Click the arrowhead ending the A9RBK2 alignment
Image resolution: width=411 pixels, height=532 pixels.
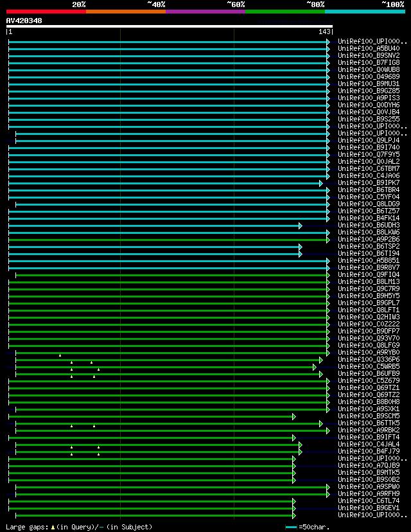tap(328, 431)
